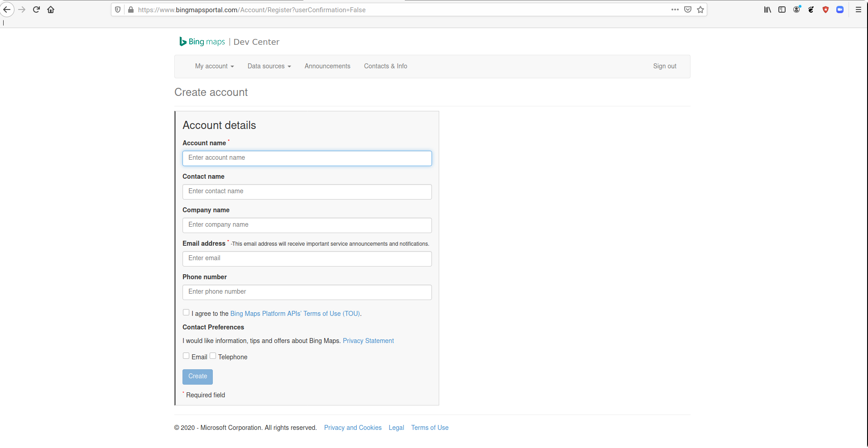868x448 pixels.
Task: Click the Create button
Action: pyautogui.click(x=197, y=377)
